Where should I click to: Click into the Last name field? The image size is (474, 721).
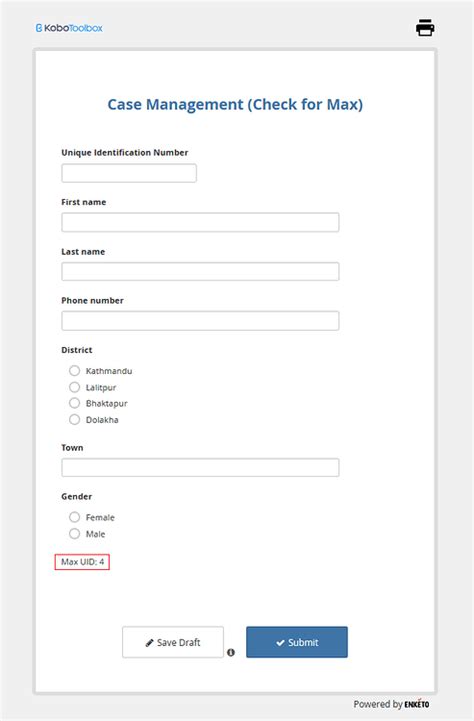(200, 271)
